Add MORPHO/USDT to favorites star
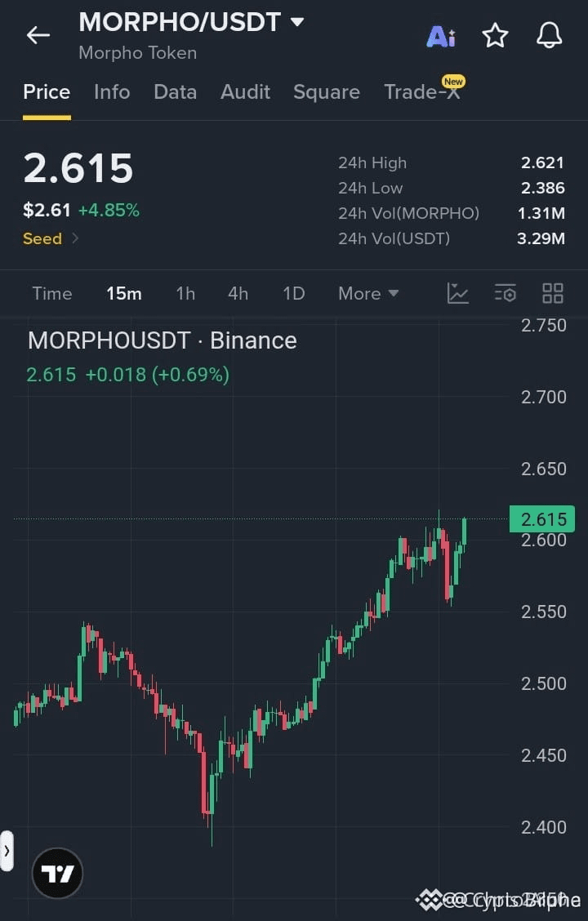 click(495, 36)
